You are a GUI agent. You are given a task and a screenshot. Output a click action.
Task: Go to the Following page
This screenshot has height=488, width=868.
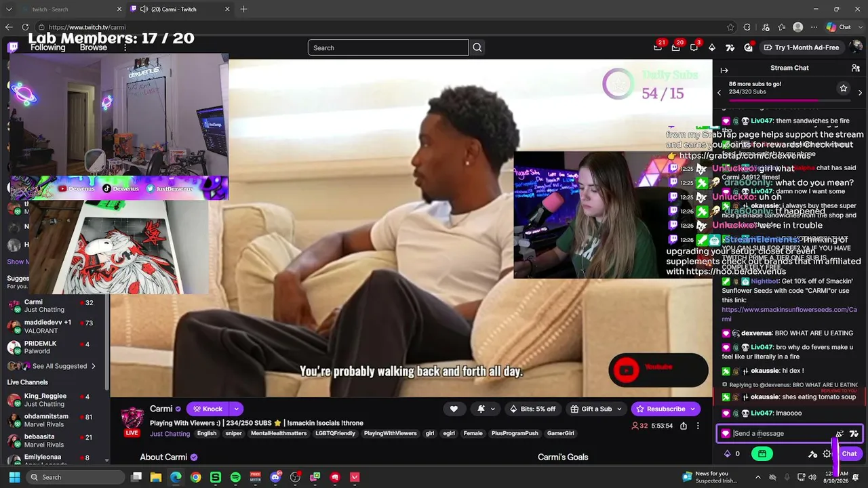click(47, 47)
